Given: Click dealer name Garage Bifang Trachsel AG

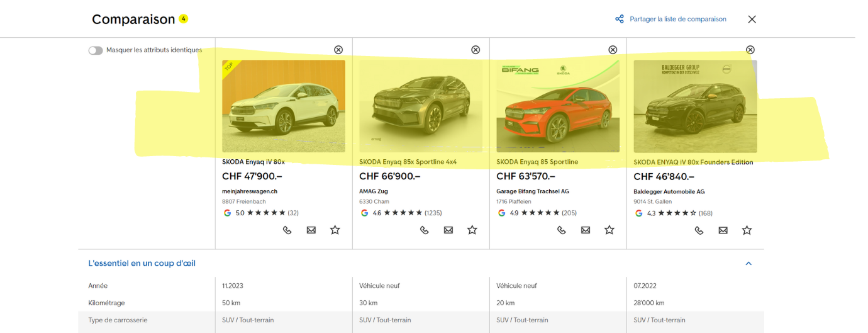Looking at the screenshot, I should point(533,191).
